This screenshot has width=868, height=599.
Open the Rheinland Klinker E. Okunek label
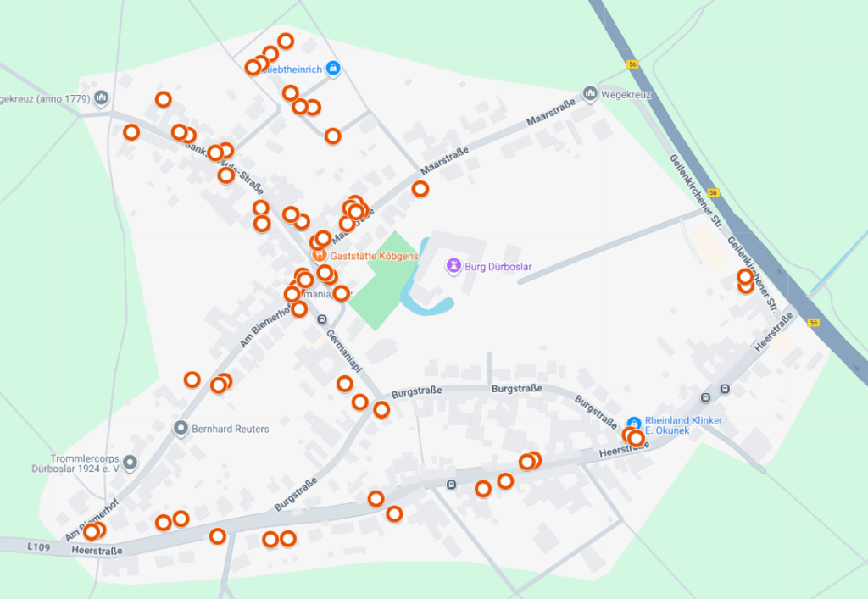click(683, 425)
